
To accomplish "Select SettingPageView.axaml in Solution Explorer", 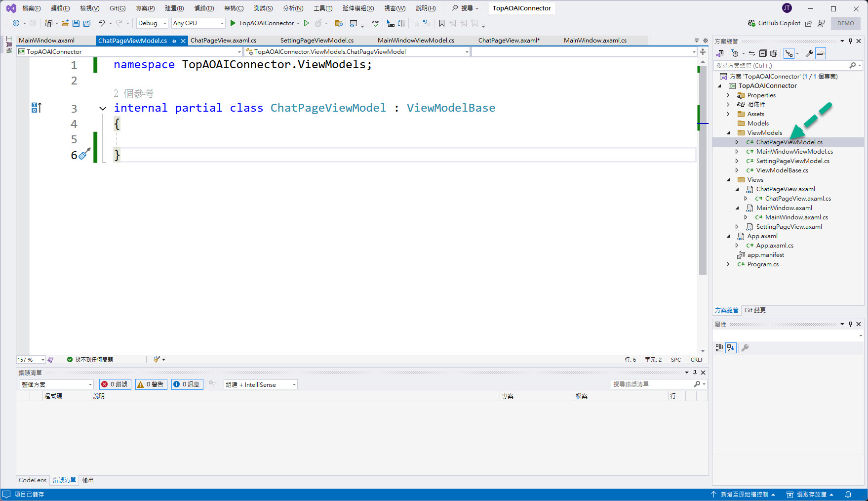I will 789,227.
